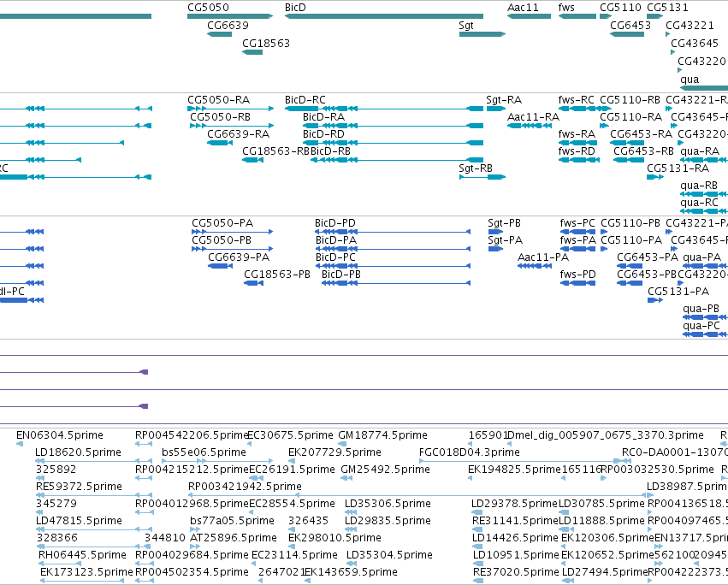Select protein fws-PD
This screenshot has height=585, width=728.
[577, 283]
